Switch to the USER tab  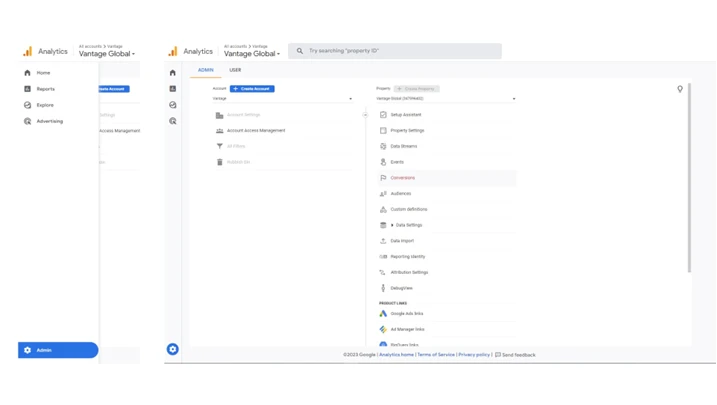pyautogui.click(x=235, y=70)
